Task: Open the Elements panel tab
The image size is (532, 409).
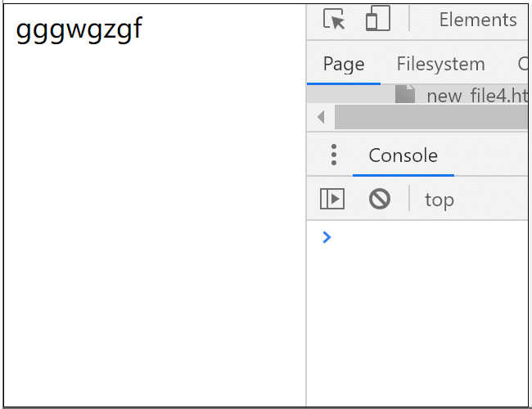Action: tap(478, 20)
